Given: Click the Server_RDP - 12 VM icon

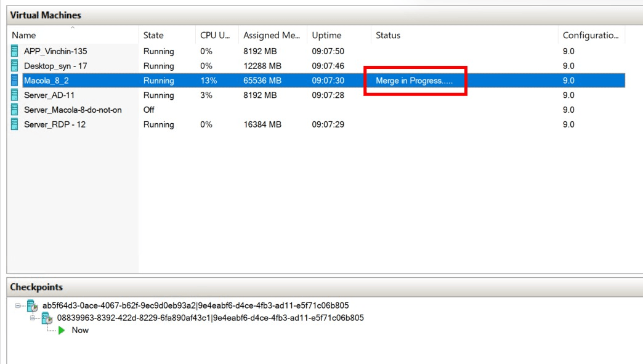Looking at the screenshot, I should pos(14,124).
